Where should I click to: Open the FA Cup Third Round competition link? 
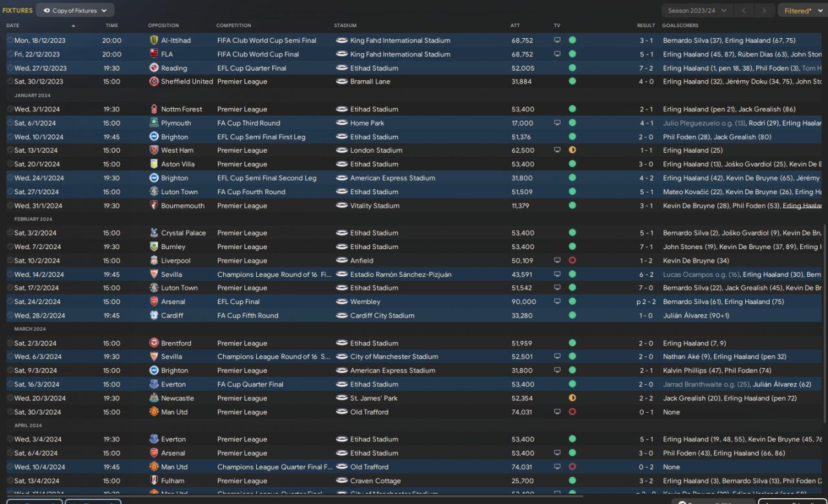249,123
